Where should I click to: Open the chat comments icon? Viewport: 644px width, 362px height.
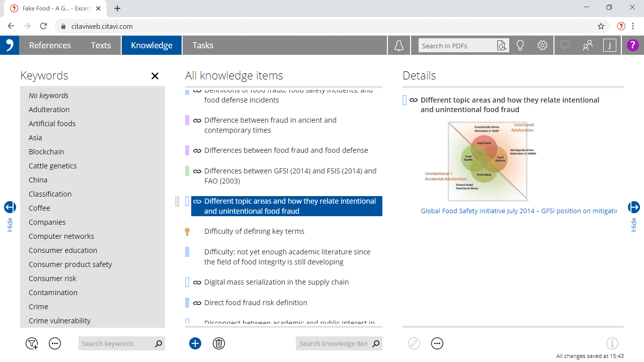(566, 46)
